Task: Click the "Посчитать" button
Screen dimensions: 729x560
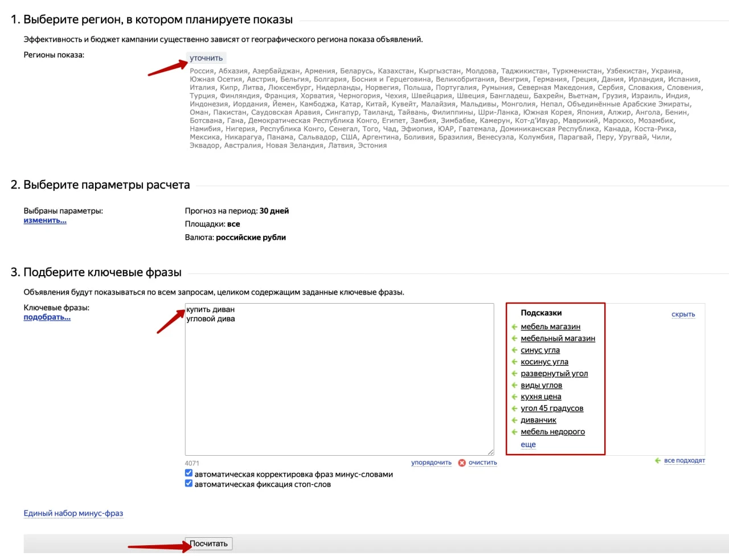Action: (x=208, y=544)
